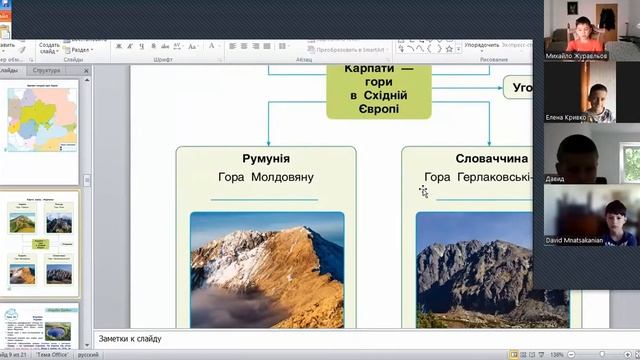Screen dimensions: 640x360
Task: Select the Romanian mountain photo
Action: 267,270
